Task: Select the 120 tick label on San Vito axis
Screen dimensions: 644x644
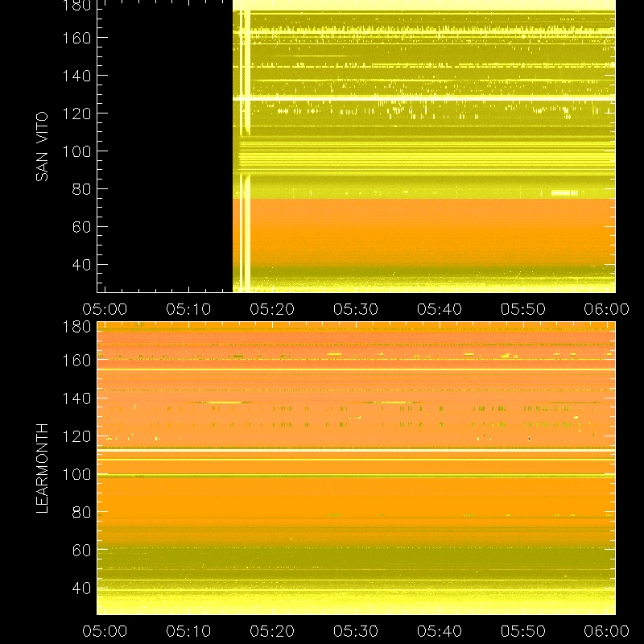Action: click(x=76, y=114)
